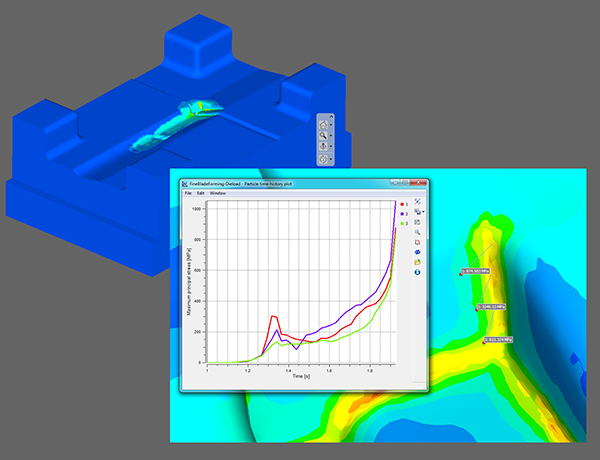Click the red tracking point for label 2
This screenshot has height=460, width=600.
point(476,310)
